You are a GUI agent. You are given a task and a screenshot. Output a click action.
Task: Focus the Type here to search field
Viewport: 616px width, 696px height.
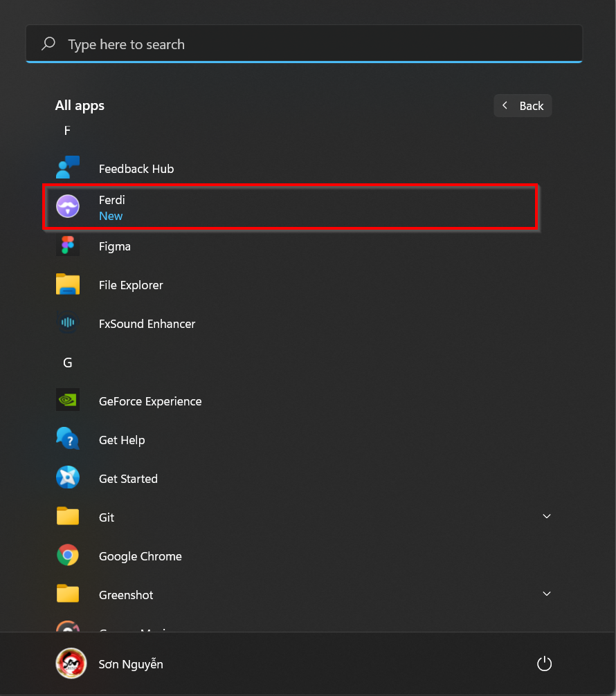point(305,44)
